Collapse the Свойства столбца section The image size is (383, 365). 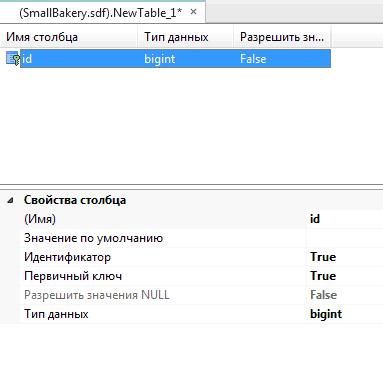tap(11, 200)
